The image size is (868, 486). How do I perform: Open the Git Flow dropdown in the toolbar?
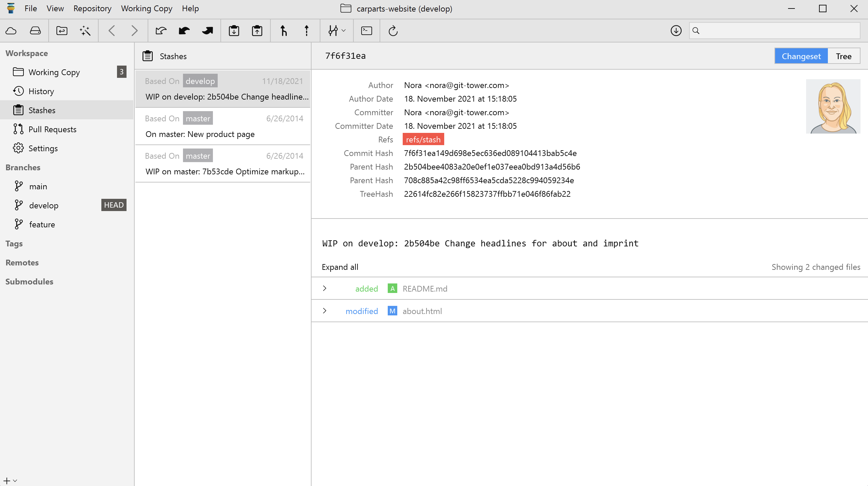point(337,31)
